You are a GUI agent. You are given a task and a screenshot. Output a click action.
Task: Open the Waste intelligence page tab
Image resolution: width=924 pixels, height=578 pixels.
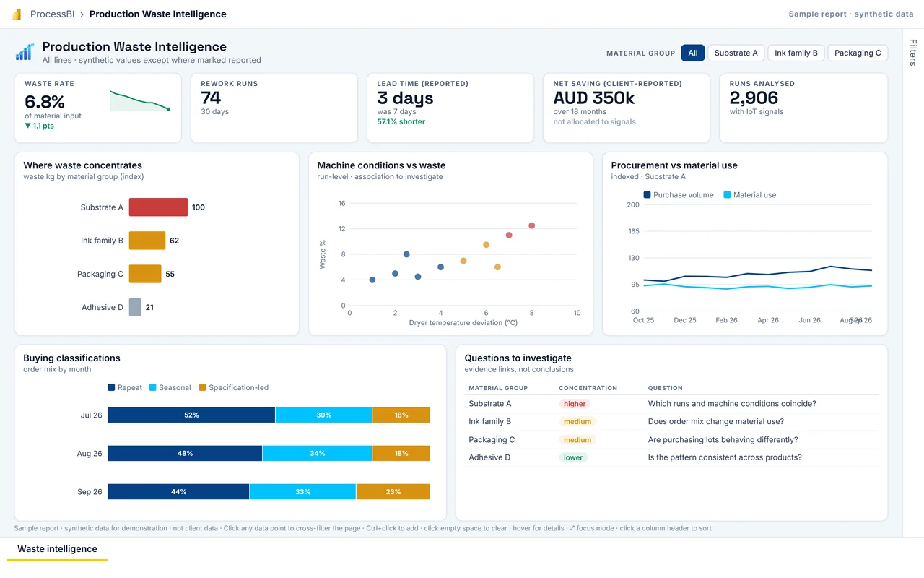coord(57,549)
